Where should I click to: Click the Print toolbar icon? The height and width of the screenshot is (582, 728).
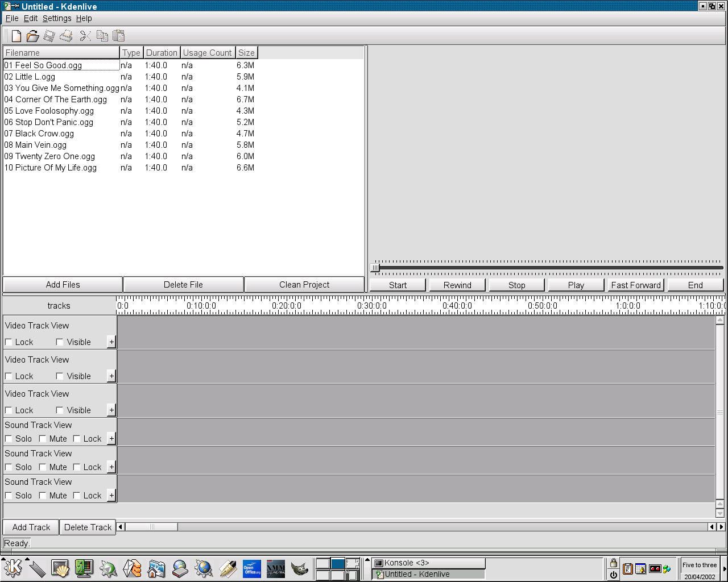(x=67, y=36)
